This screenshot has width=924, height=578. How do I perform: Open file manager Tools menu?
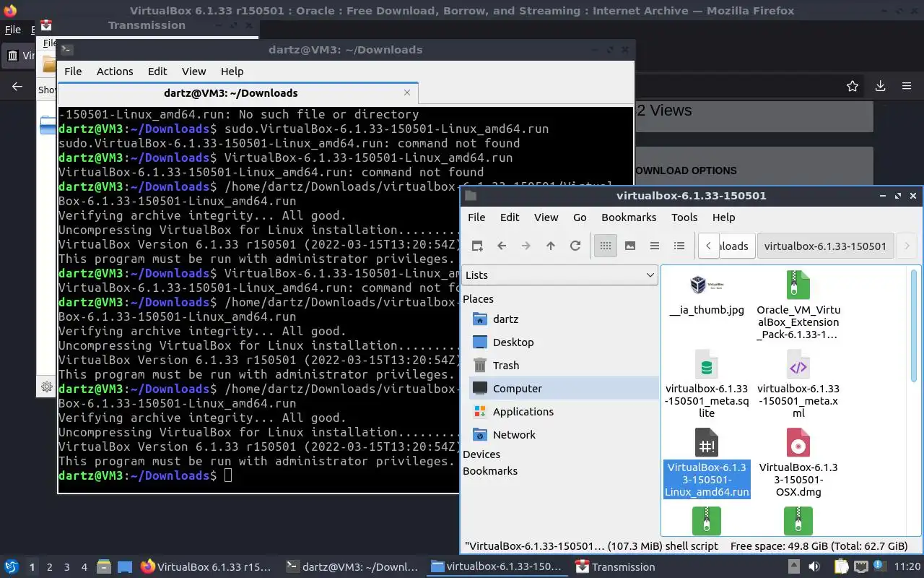[x=684, y=217]
